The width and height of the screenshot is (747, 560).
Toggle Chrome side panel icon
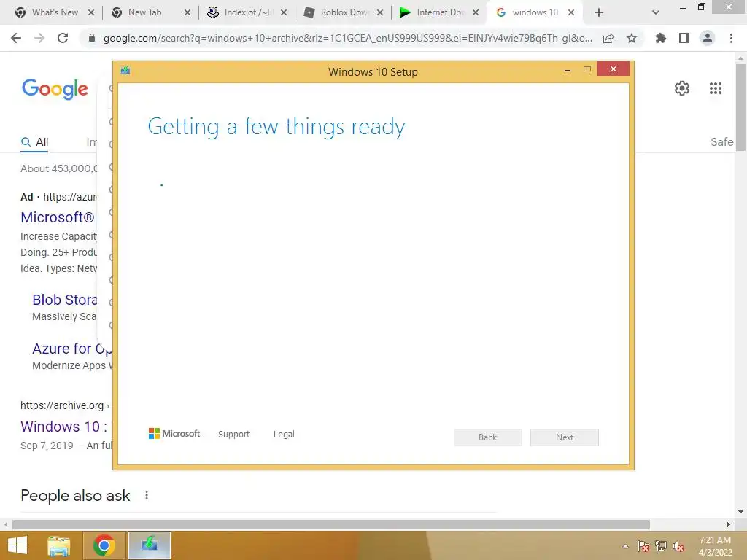coord(684,38)
